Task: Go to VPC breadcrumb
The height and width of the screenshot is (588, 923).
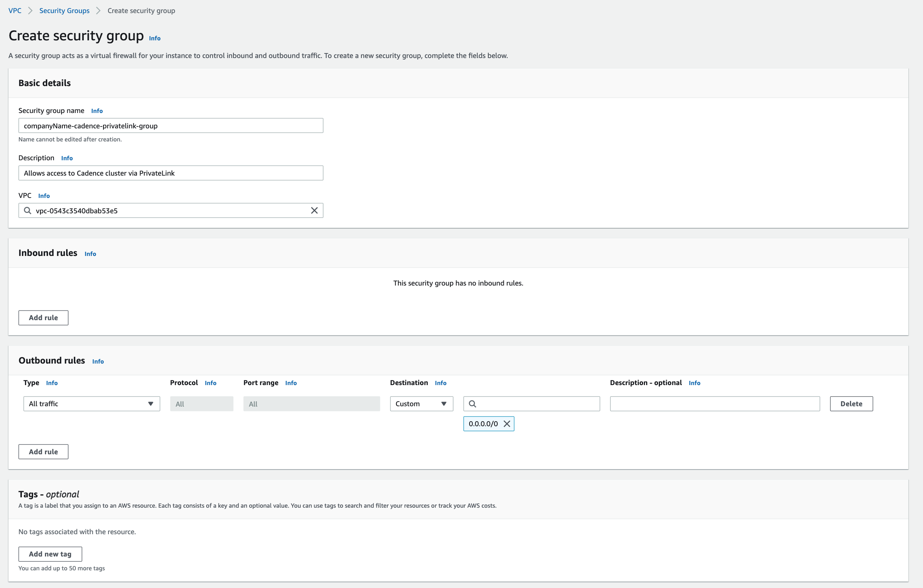Action: pos(15,11)
